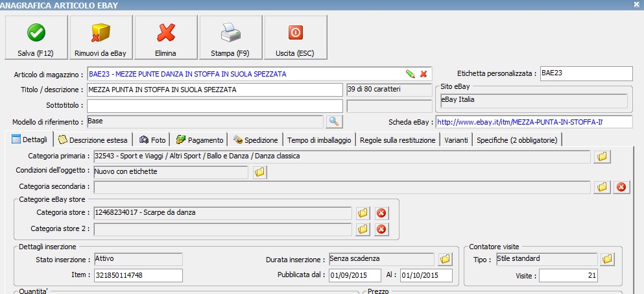Clear Articolo di magazzino with red X icon
644x294 pixels.
(423, 74)
